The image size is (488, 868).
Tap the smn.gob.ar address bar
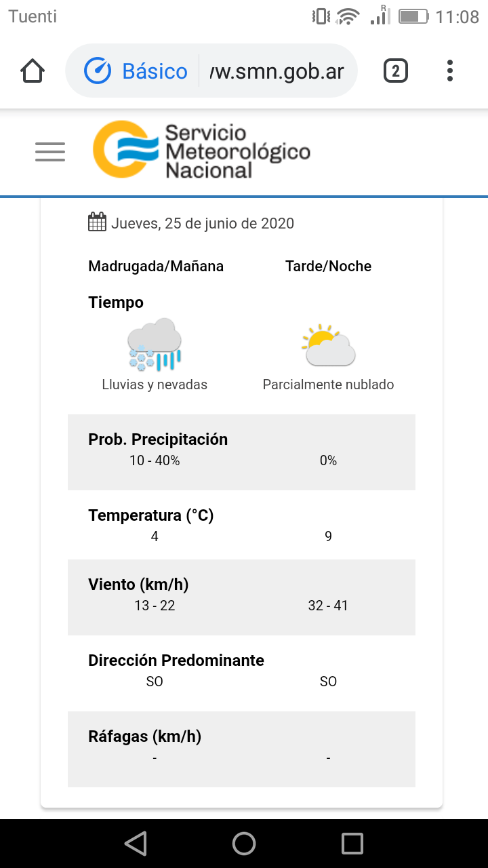point(277,71)
